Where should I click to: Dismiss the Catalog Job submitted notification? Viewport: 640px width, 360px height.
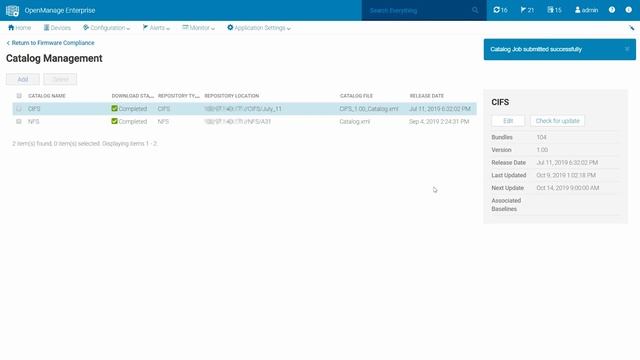click(x=627, y=49)
